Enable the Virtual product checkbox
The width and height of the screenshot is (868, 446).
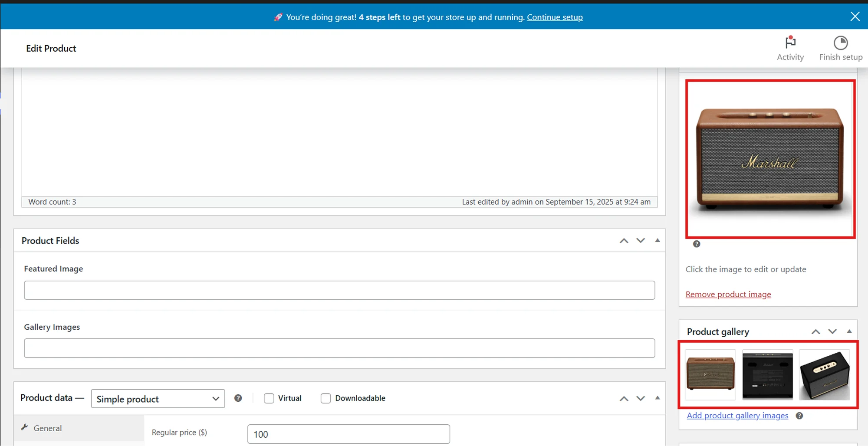tap(269, 398)
